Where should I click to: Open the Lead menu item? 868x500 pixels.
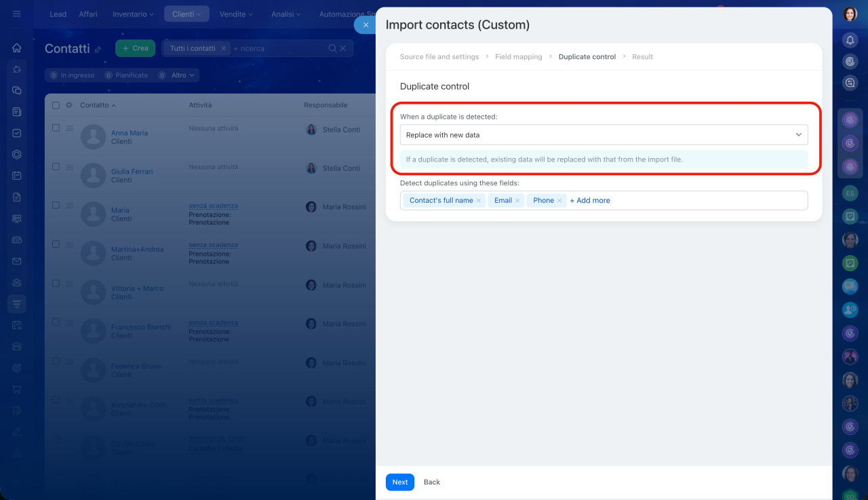[x=58, y=14]
